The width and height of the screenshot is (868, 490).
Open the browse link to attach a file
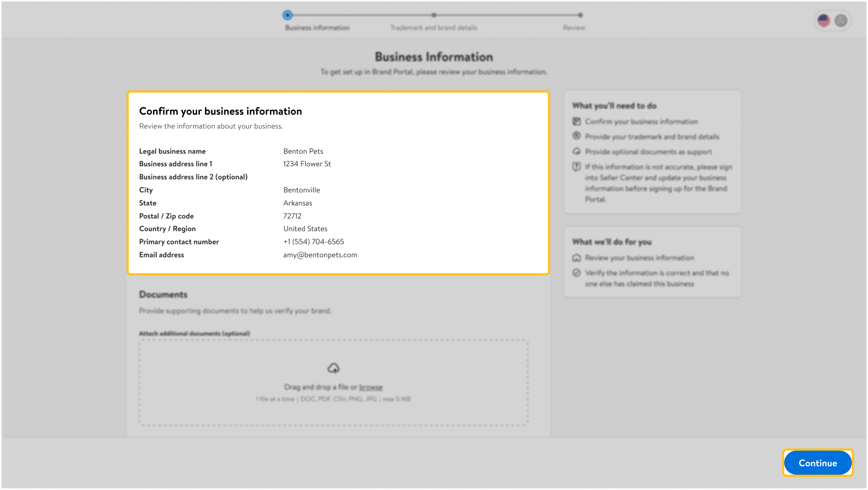371,387
